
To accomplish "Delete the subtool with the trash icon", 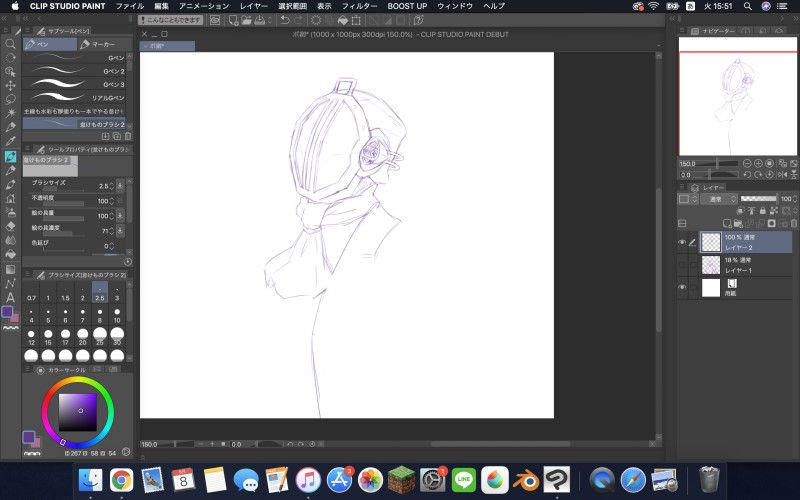I will tap(128, 136).
